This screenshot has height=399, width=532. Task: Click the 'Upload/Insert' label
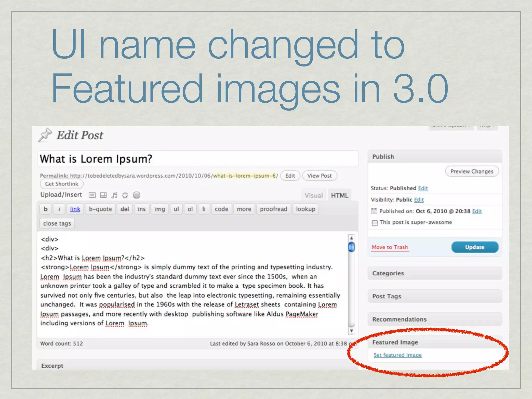61,195
